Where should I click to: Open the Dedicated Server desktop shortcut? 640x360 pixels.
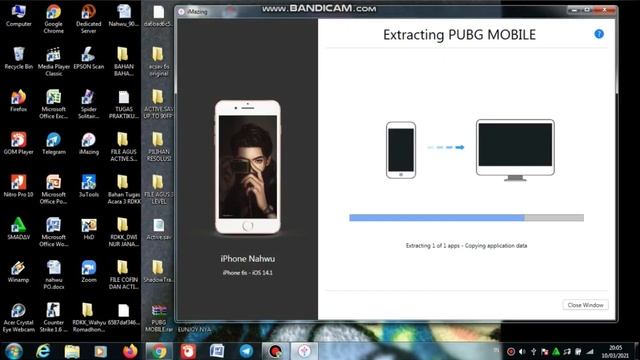point(89,19)
